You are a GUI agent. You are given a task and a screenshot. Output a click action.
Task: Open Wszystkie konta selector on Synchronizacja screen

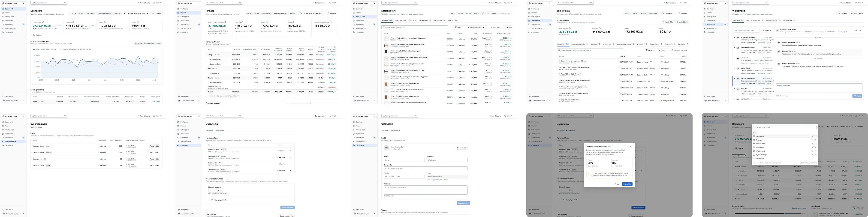coord(13,116)
